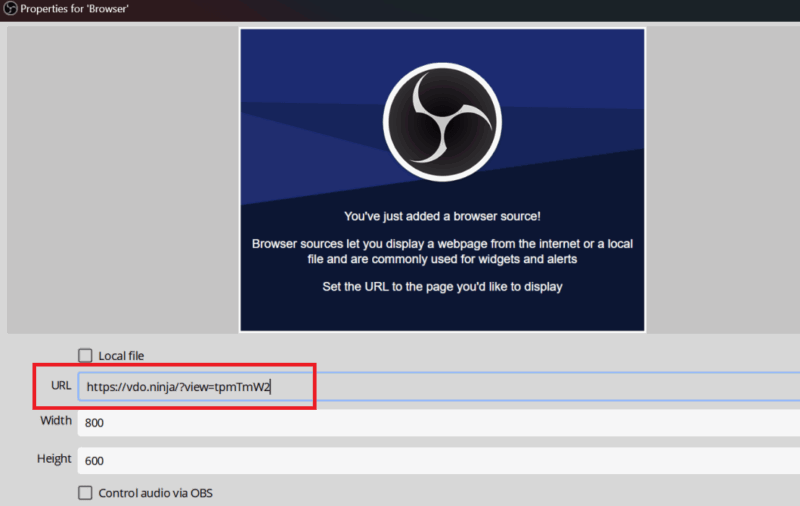The width and height of the screenshot is (800, 506).
Task: Click the 'Width' label
Action: [x=56, y=420]
